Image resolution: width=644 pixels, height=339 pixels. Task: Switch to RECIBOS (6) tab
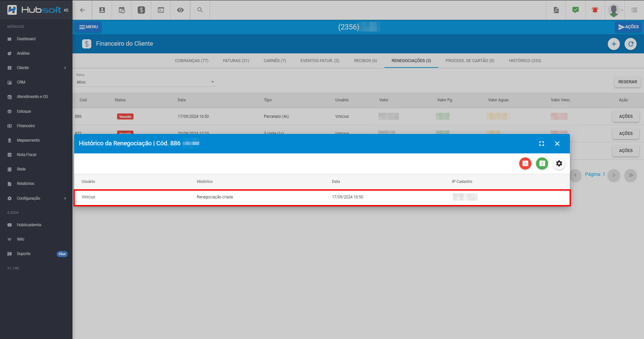366,61
